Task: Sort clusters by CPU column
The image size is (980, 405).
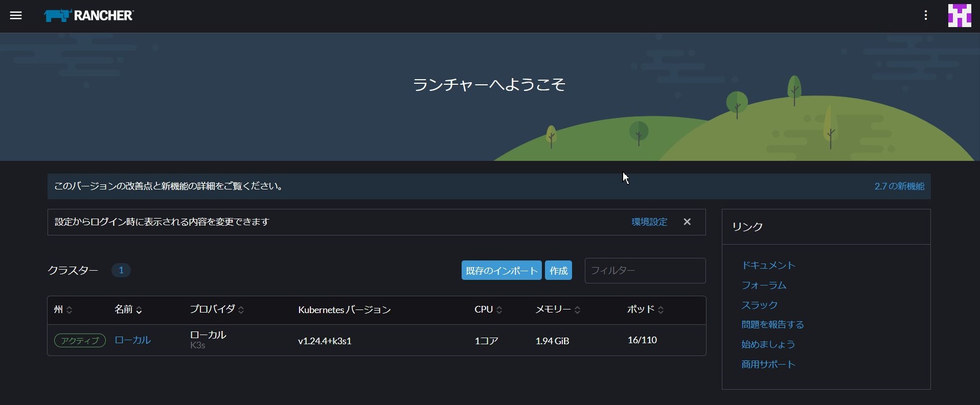Action: click(488, 309)
